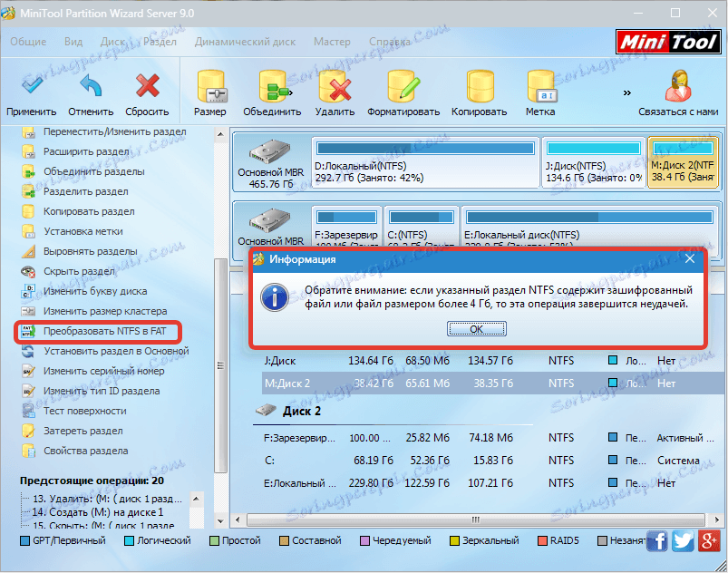Image resolution: width=728 pixels, height=573 pixels.
Task: Open the Связаться с нами contact icon
Action: 678,86
